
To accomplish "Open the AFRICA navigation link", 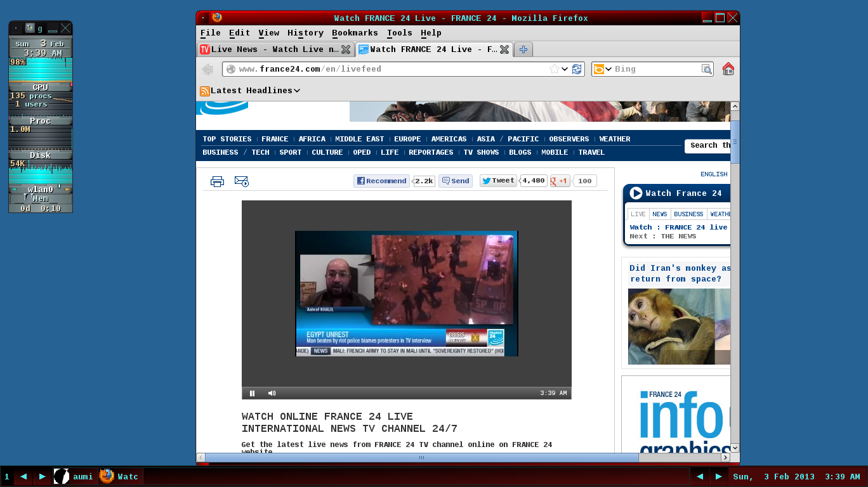I will (312, 139).
